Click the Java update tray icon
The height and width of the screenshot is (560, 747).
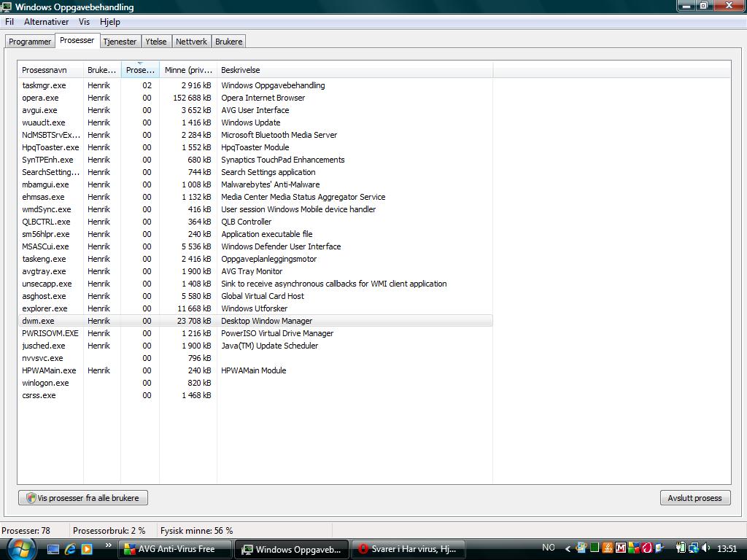pos(608,547)
